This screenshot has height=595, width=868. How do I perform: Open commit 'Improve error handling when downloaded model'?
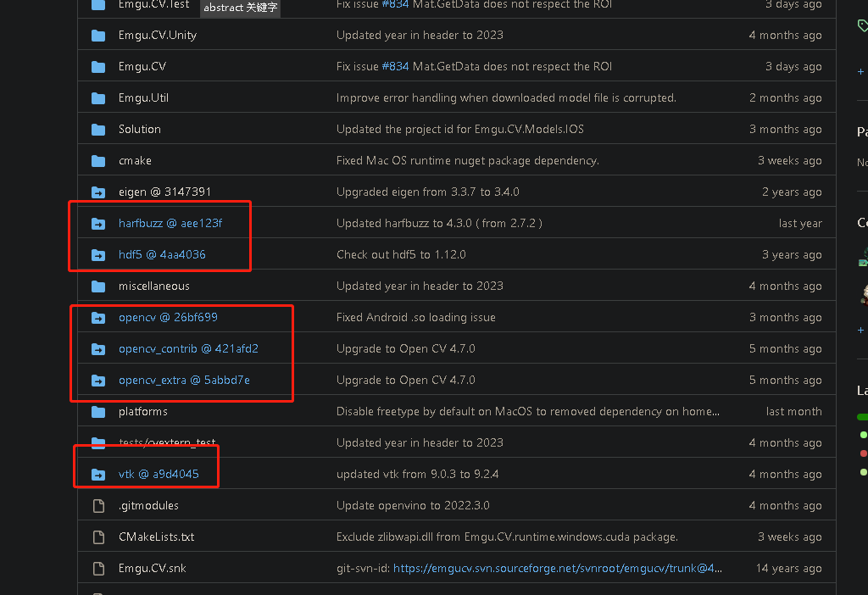click(x=507, y=98)
